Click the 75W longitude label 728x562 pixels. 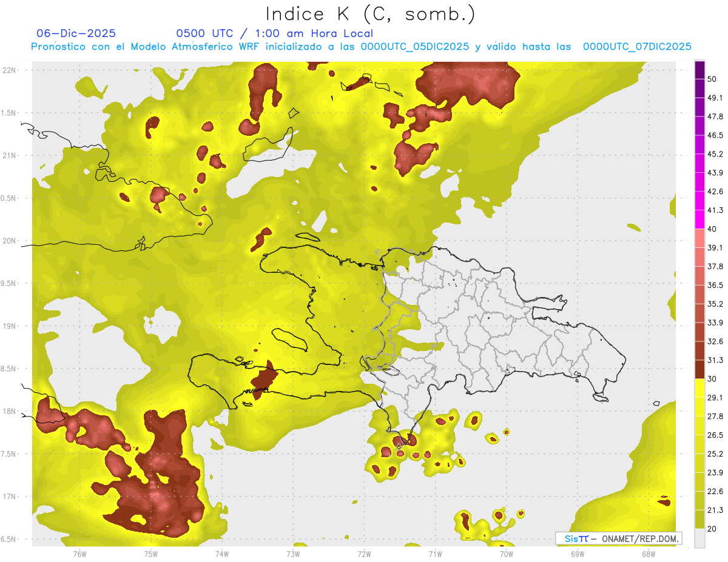pyautogui.click(x=150, y=554)
